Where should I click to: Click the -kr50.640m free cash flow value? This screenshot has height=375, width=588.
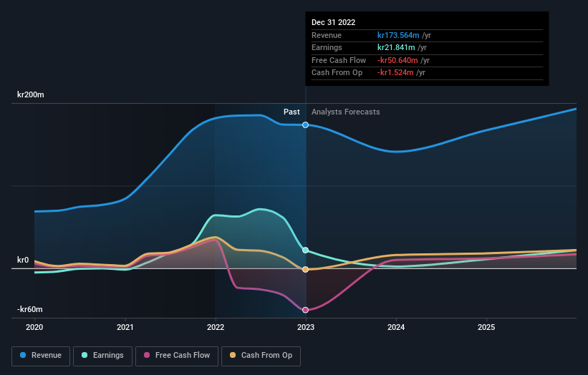(397, 60)
